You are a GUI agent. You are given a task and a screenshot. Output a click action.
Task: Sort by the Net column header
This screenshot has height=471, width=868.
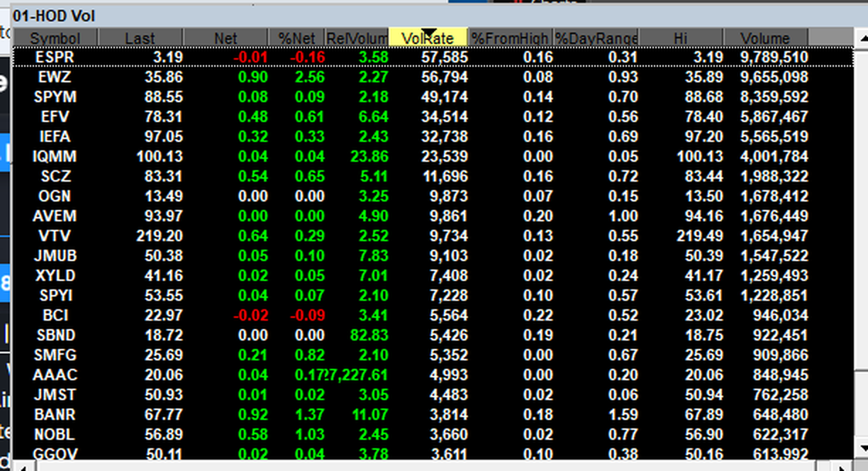coord(226,38)
